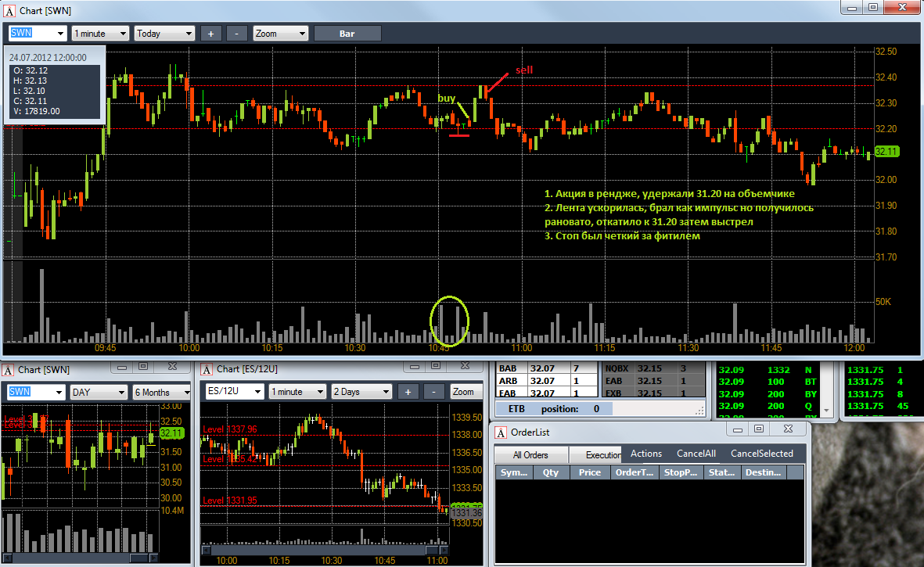Click the Stat... column header
Viewport: 924px width, 567px height.
coord(722,472)
